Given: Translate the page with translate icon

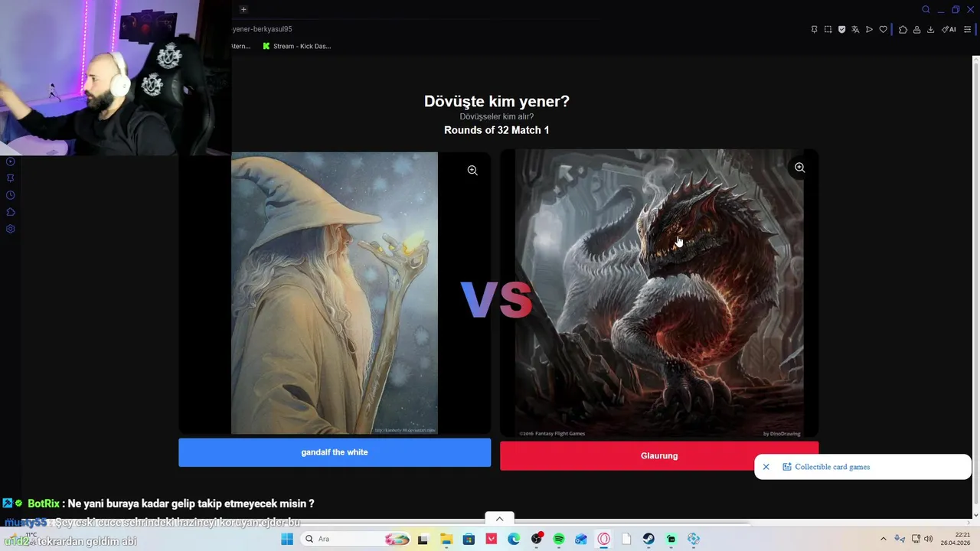Looking at the screenshot, I should click(x=855, y=29).
